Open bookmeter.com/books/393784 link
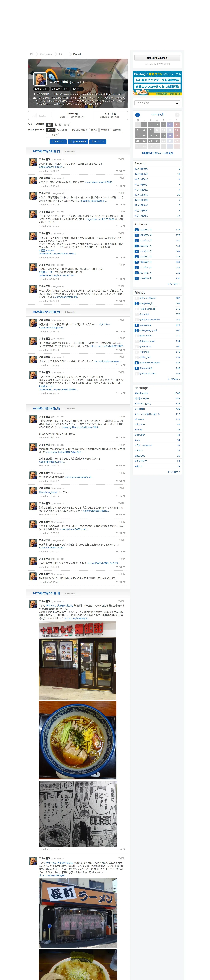 point(56,275)
